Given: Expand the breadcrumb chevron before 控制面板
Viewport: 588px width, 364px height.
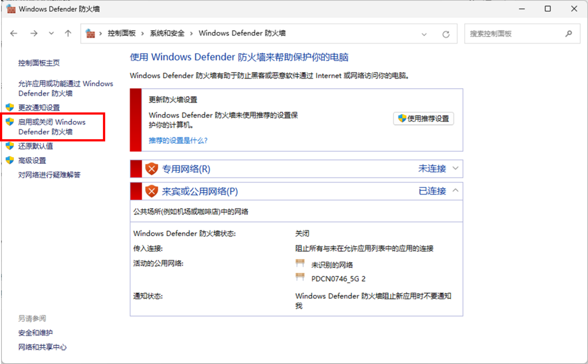Looking at the screenshot, I should (101, 33).
